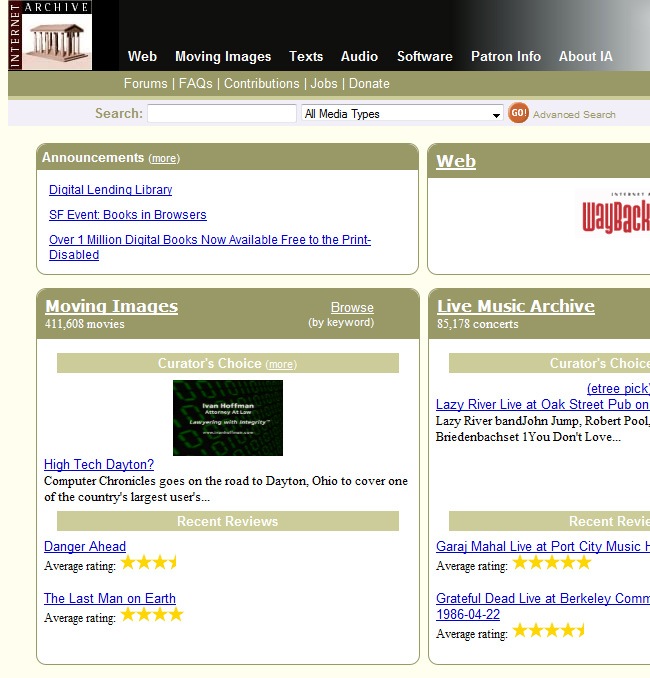
Task: Click The Last Man on Earth stars
Action: (x=152, y=615)
